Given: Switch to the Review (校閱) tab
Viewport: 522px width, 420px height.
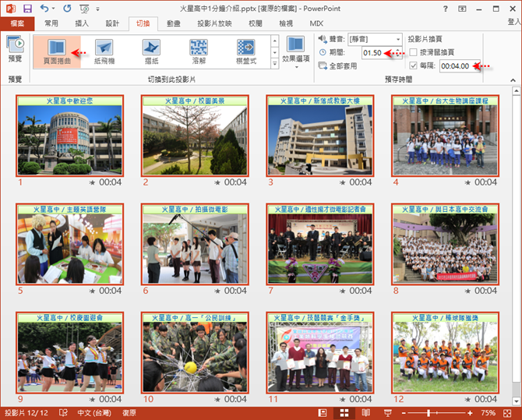Looking at the screenshot, I should coord(256,23).
